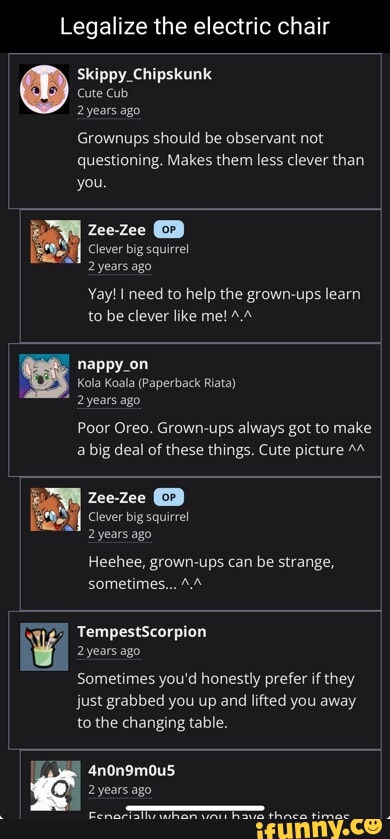Screen dimensions: 390x839
Task: Click Zee-Zee's squirrel avatar under nappy_on's comment
Action: (x=56, y=509)
